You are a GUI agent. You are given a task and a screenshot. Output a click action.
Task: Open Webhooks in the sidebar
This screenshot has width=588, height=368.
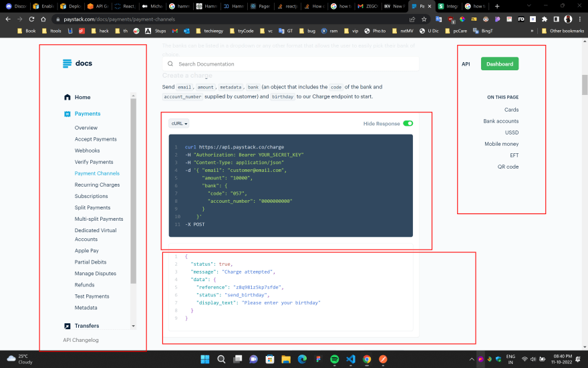[x=87, y=151]
